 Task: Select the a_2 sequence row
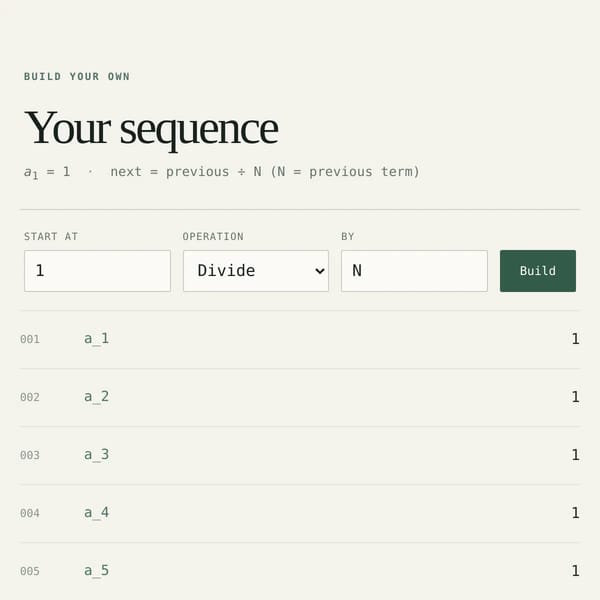(x=300, y=398)
